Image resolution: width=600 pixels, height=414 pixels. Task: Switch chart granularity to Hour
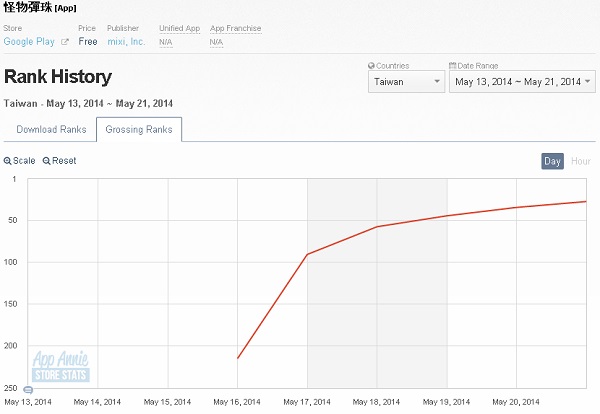click(x=580, y=161)
